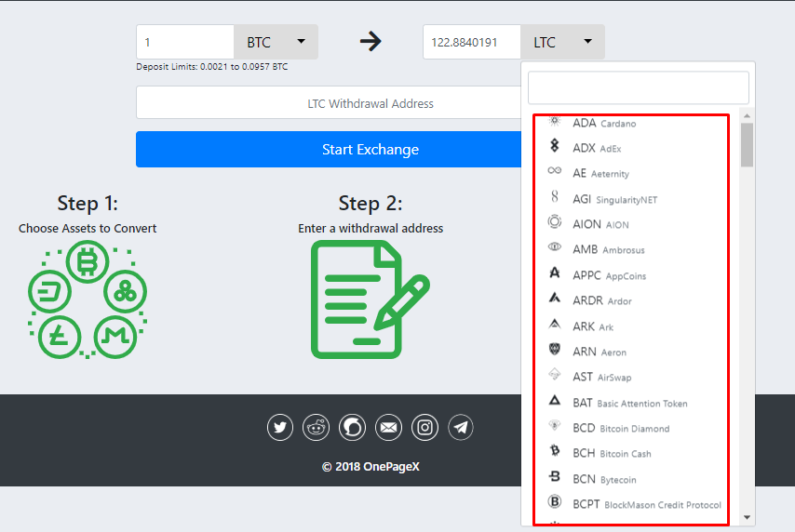Click the conversion arrow between currencies
Viewport: 795px width, 532px height.
371,41
